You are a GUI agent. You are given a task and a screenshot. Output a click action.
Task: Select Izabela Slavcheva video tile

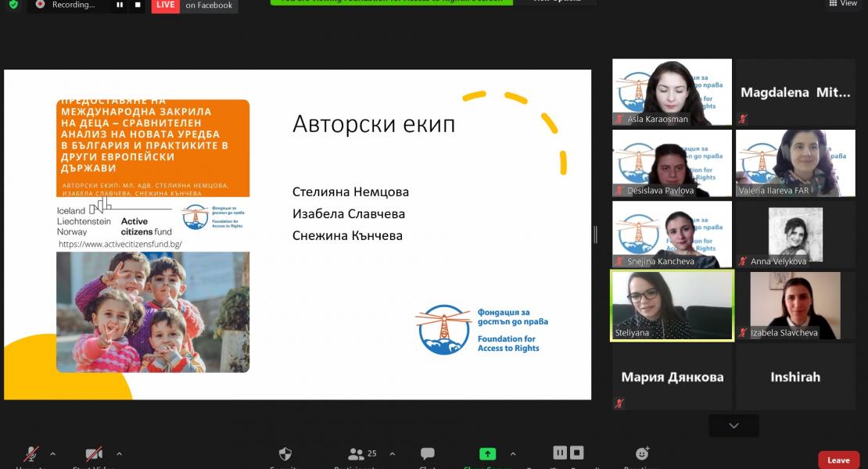pyautogui.click(x=795, y=306)
